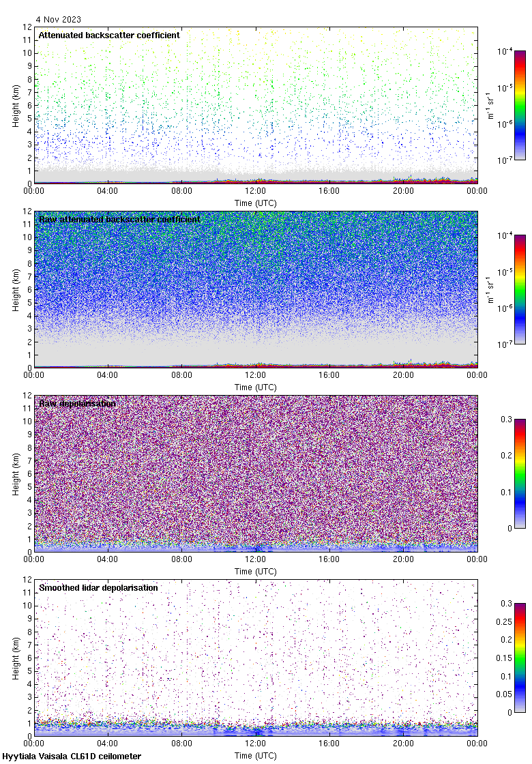Click the "04:00" time tick under the first panel
The height and width of the screenshot is (764, 532).
[107, 191]
